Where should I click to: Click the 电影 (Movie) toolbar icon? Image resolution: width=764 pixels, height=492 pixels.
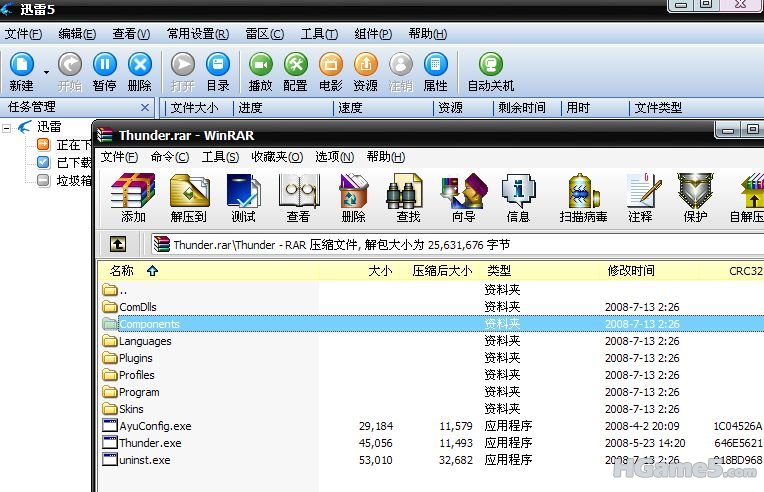(331, 64)
